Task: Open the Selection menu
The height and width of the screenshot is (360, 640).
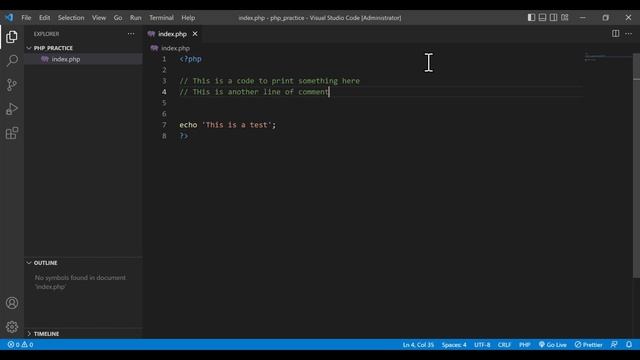Action: coord(71,18)
